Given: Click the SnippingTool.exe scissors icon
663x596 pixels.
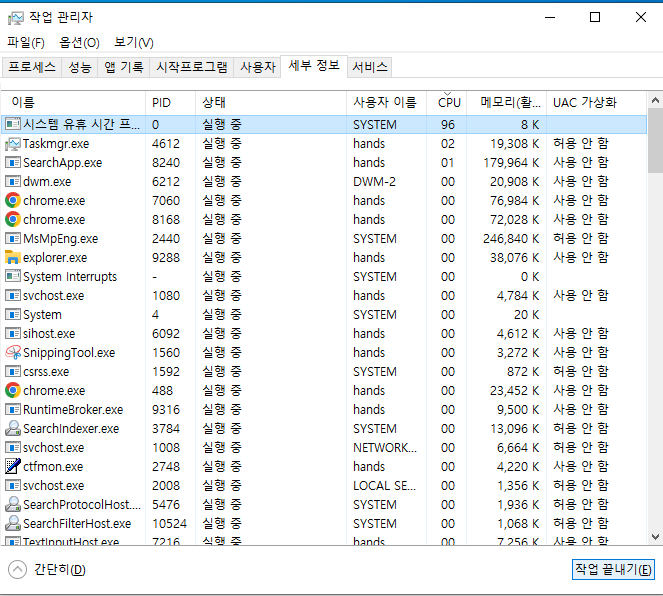Looking at the screenshot, I should [13, 353].
